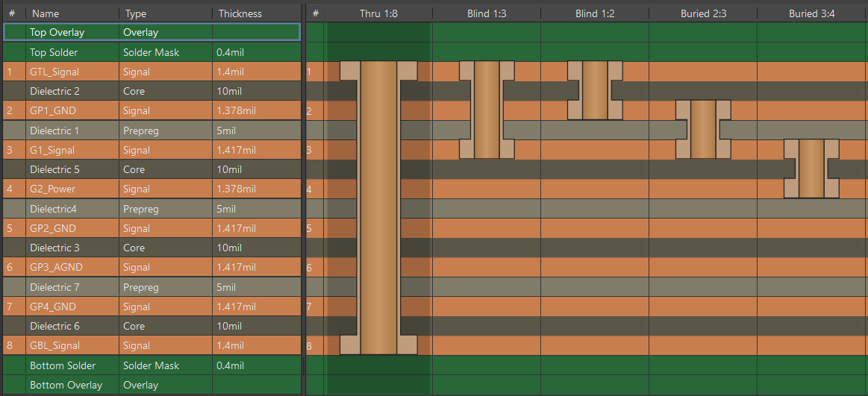The height and width of the screenshot is (396, 868).
Task: Click GTL_Signal thickness value 1.4mil
Action: [231, 72]
